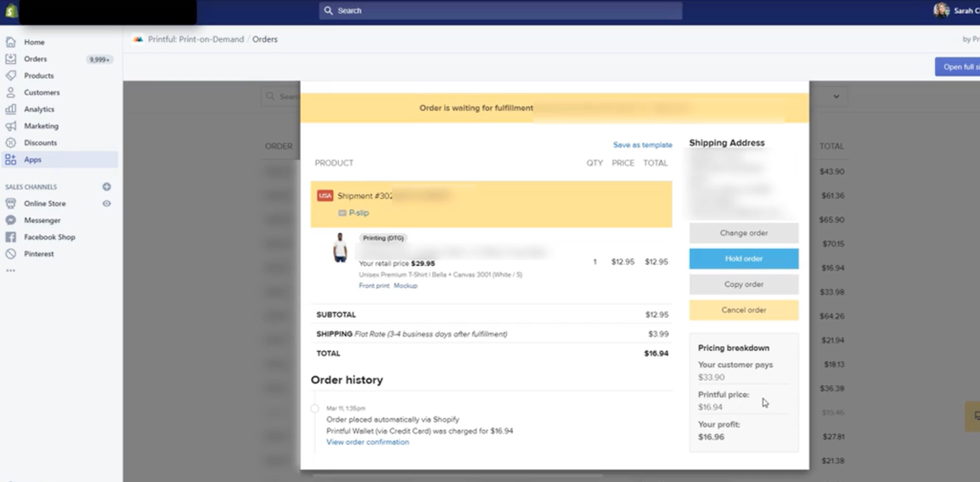
Task: Open the Messenger sales channel
Action: click(x=42, y=220)
